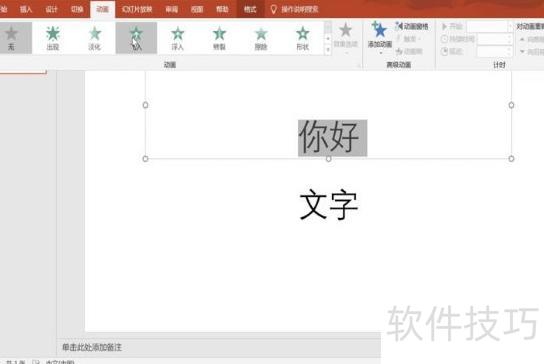
Task: Open the 开始 (Start) timing combo box
Action: [489, 26]
